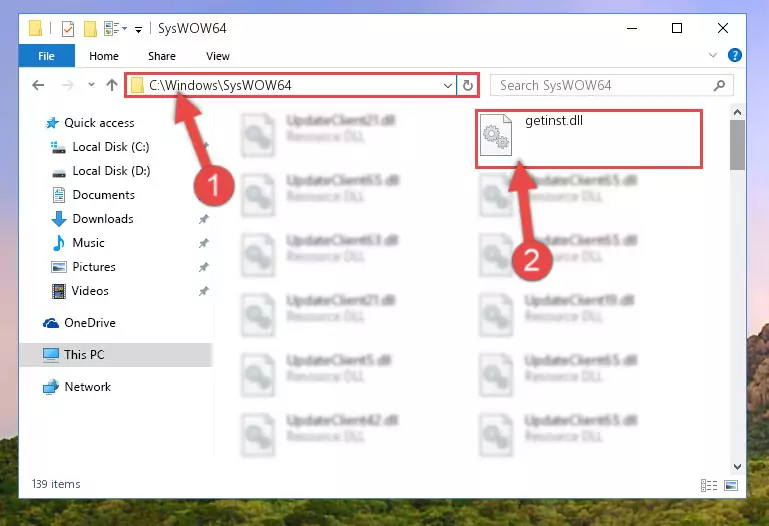Click the scrollbar up arrow
This screenshot has width=769, height=526.
click(737, 112)
